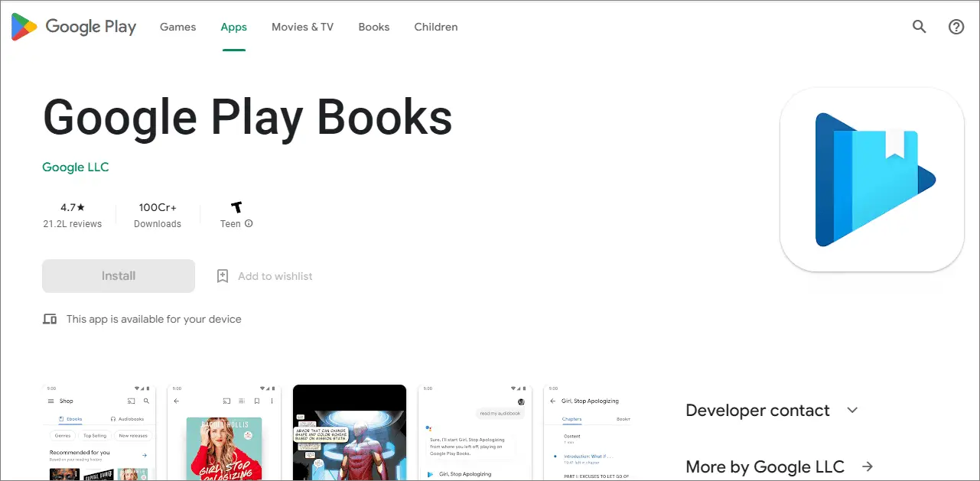Screen dimensions: 980x481
Task: Click the comic book reader screenshot
Action: tap(349, 436)
